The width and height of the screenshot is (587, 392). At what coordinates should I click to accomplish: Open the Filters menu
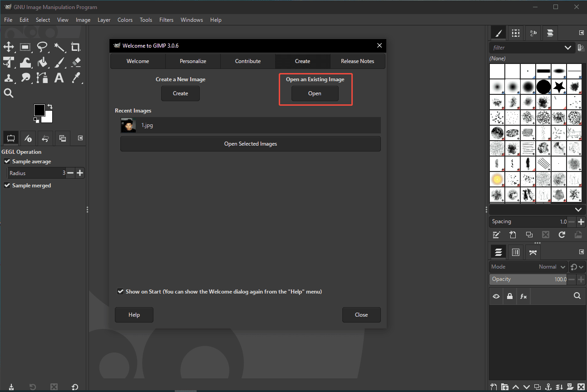point(166,20)
